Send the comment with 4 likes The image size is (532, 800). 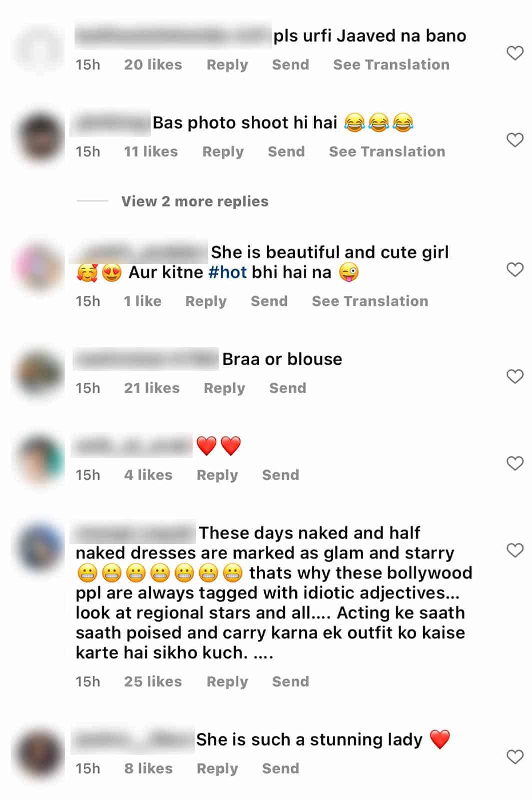[281, 475]
